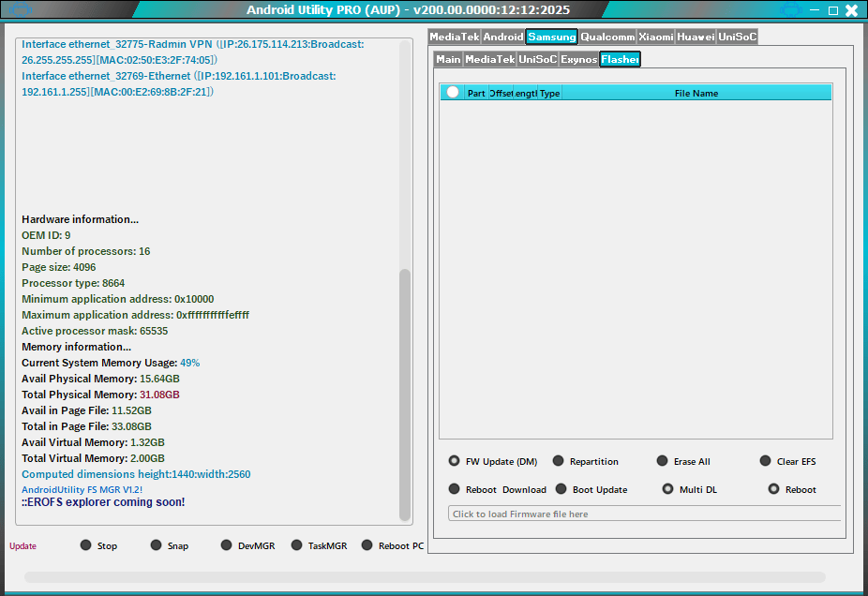Enable the Erase All option
The width and height of the screenshot is (868, 596).
[x=663, y=461]
